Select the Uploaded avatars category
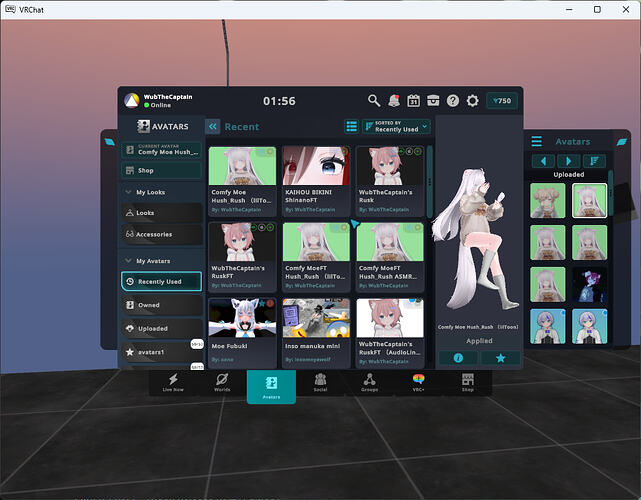Screen dimensions: 641x500 point(161,329)
